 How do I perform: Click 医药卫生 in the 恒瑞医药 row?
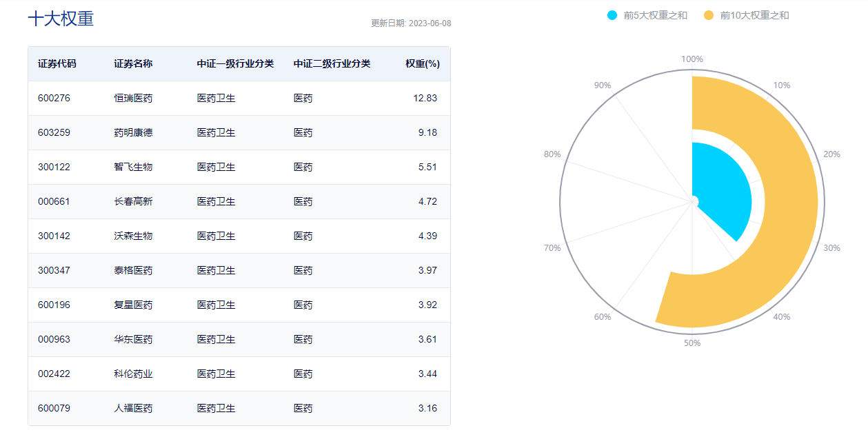pos(216,99)
